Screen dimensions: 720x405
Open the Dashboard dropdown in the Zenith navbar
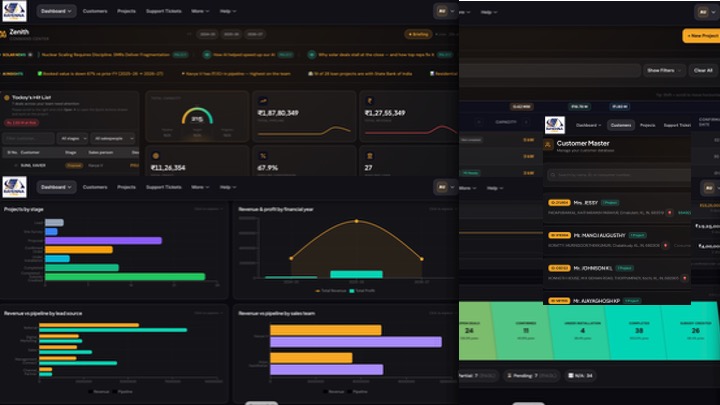click(x=56, y=11)
